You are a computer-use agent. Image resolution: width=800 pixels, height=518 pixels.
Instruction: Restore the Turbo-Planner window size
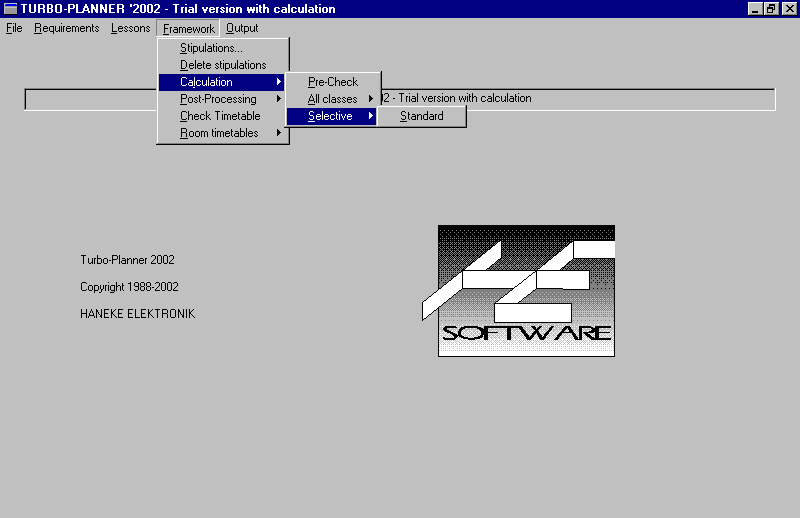pyautogui.click(x=771, y=9)
